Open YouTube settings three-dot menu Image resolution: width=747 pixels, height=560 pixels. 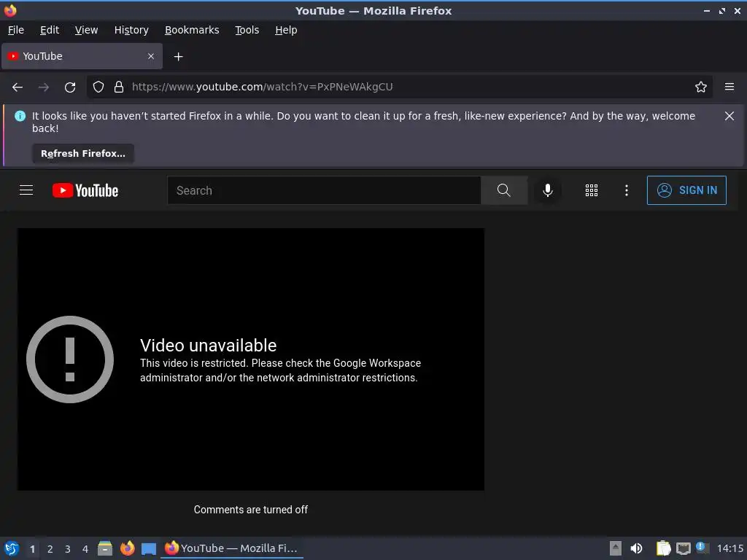pyautogui.click(x=627, y=190)
